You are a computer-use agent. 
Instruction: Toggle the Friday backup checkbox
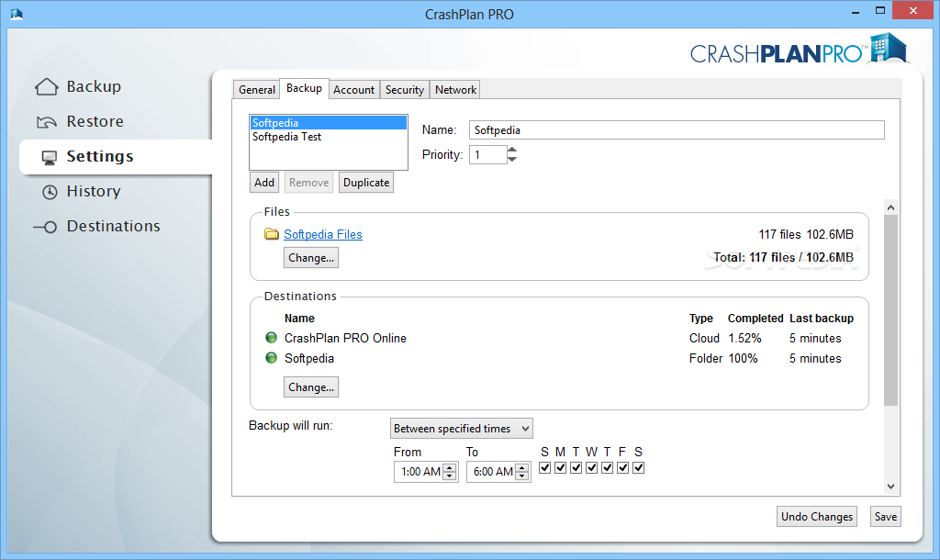click(623, 467)
